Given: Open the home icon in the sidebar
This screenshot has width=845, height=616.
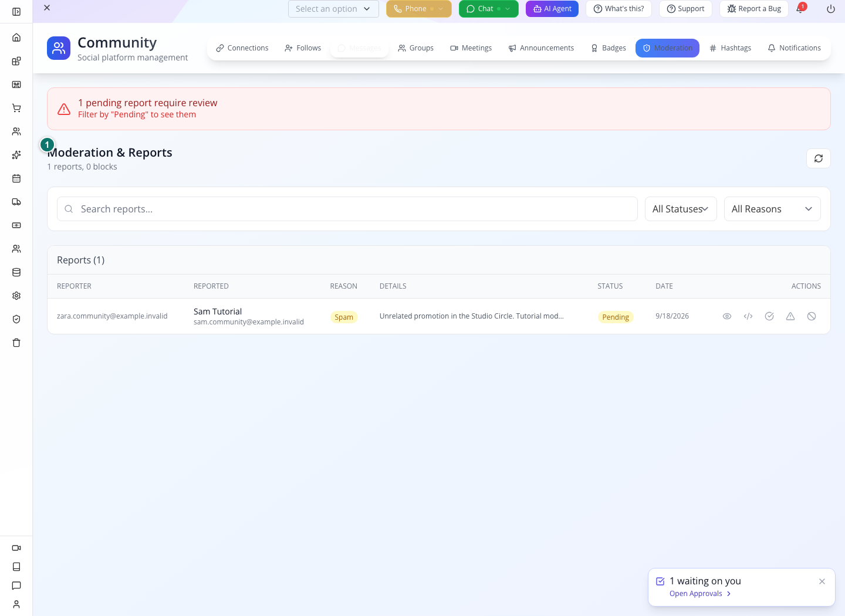Looking at the screenshot, I should (16, 38).
